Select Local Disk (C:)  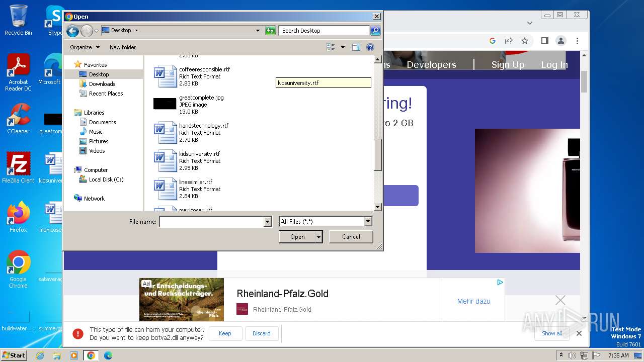(x=106, y=179)
